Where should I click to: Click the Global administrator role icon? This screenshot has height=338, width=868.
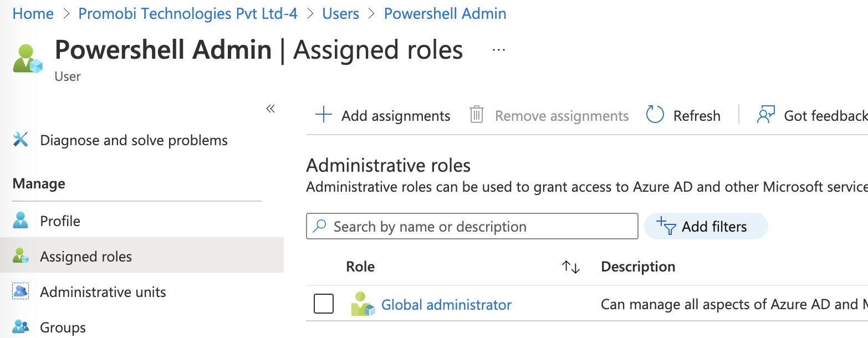point(363,304)
